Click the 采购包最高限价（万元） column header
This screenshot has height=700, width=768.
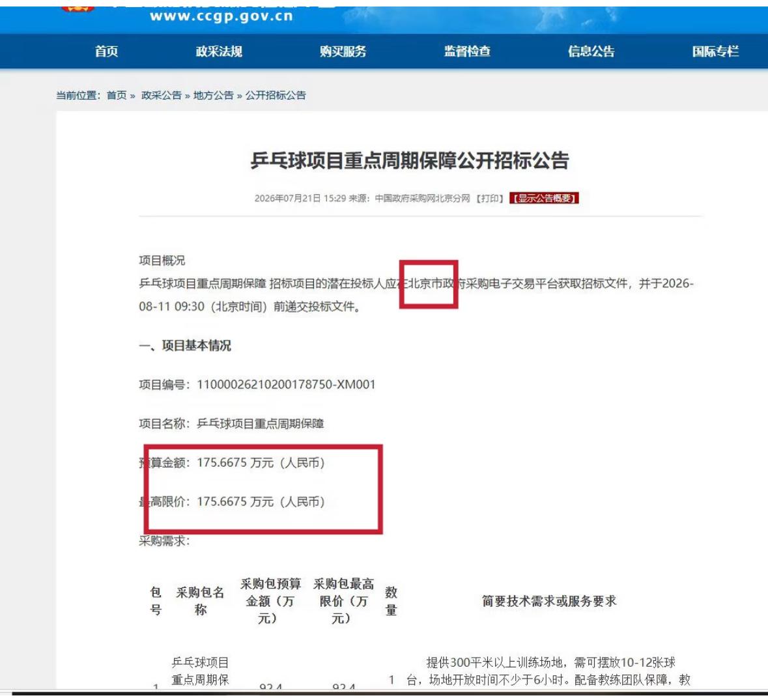343,601
